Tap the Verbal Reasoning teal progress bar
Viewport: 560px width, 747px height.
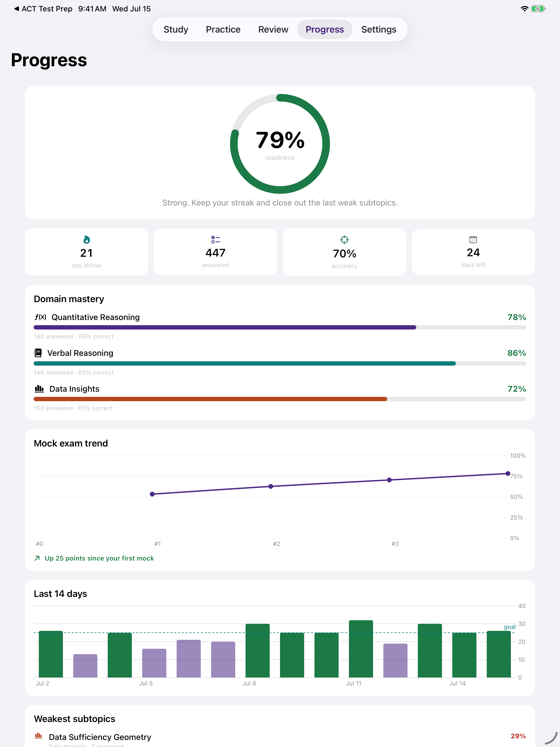pyautogui.click(x=280, y=363)
